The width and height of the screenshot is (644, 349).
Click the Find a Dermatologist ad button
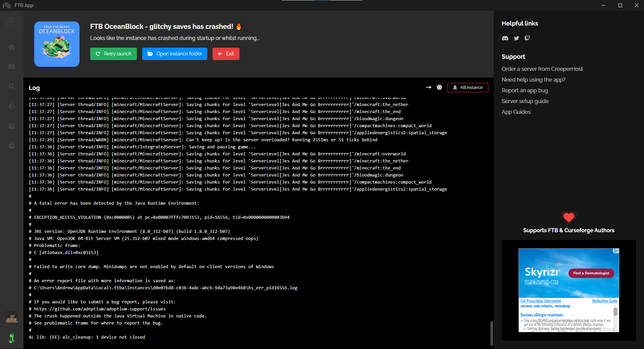pos(591,273)
